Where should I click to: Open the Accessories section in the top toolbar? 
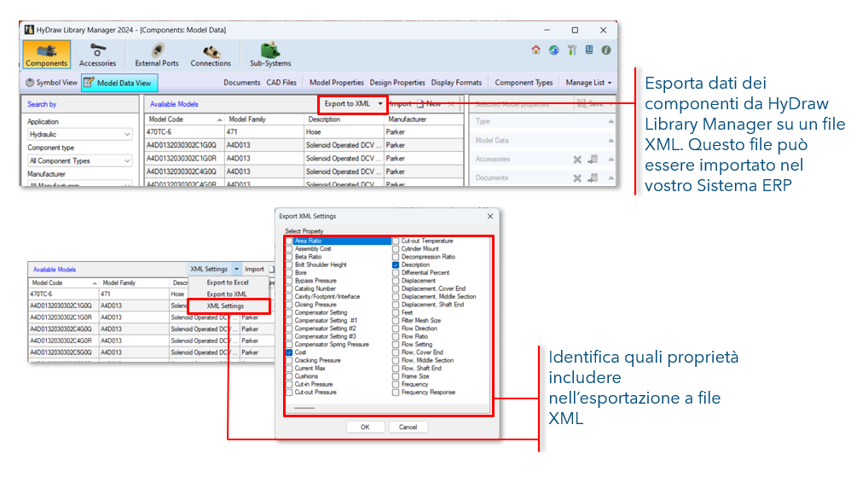pos(97,55)
